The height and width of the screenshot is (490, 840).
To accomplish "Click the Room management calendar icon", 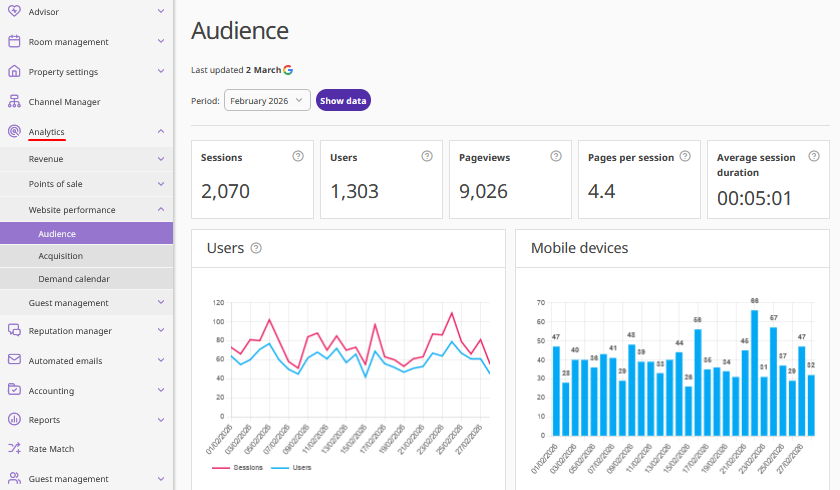I will click(x=14, y=42).
